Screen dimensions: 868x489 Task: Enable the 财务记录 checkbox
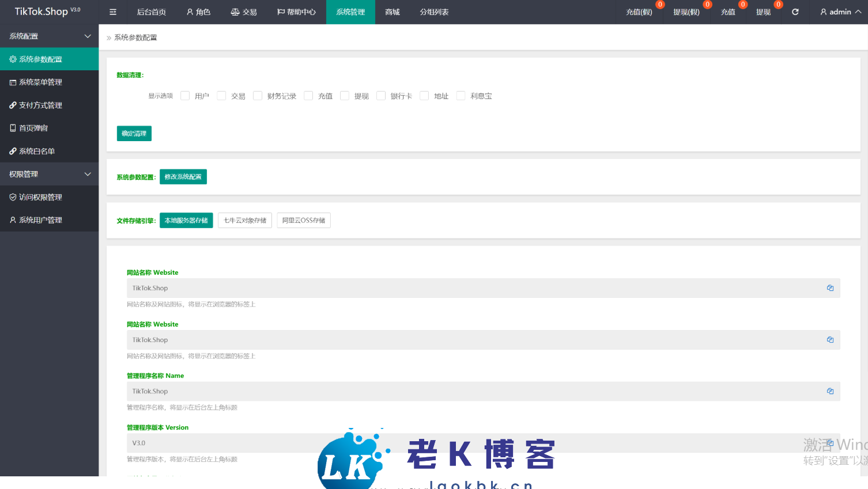(x=258, y=96)
